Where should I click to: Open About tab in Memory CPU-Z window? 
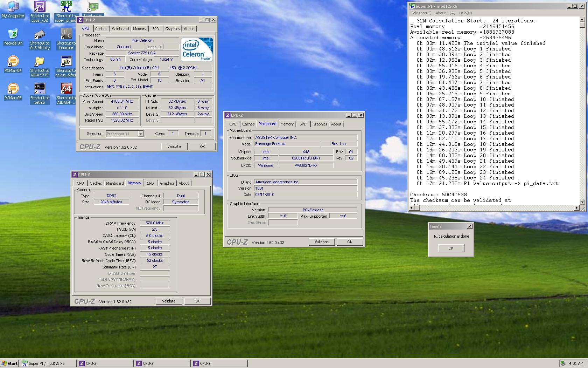[183, 183]
